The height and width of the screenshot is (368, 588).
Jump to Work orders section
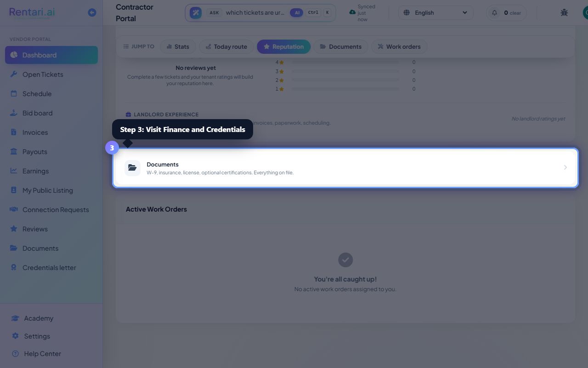click(399, 46)
